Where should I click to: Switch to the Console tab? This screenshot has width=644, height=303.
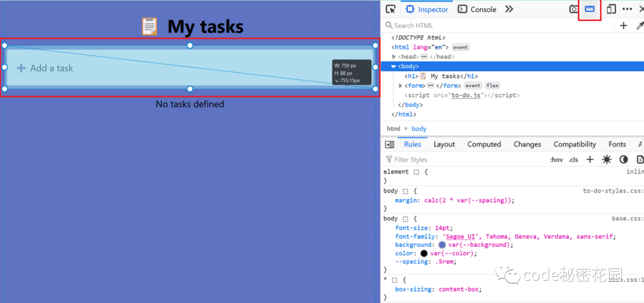[477, 9]
